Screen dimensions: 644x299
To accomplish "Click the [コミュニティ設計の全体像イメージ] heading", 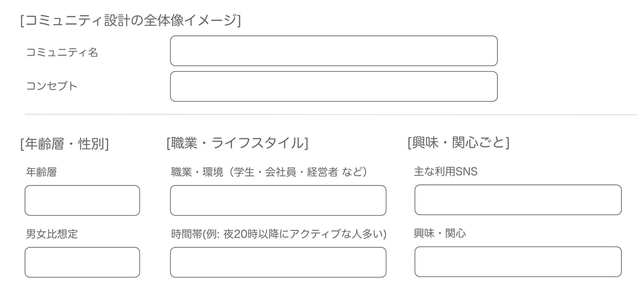I will [131, 20].
